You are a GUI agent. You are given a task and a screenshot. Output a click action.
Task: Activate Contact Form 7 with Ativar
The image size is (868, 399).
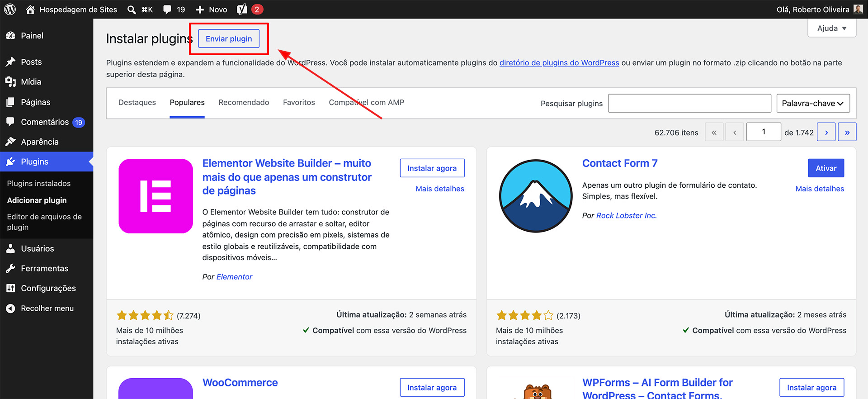(826, 168)
